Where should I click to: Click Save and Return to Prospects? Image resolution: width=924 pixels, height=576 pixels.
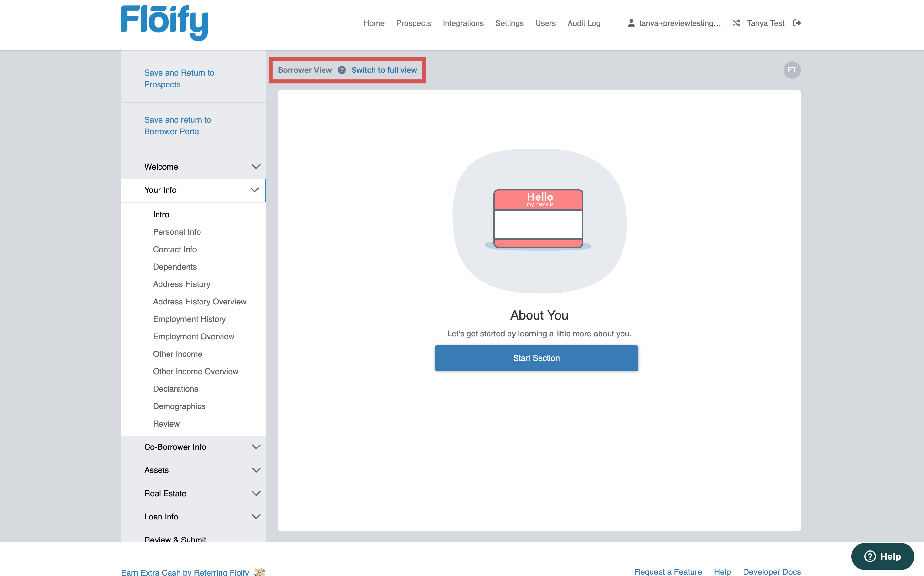[179, 78]
